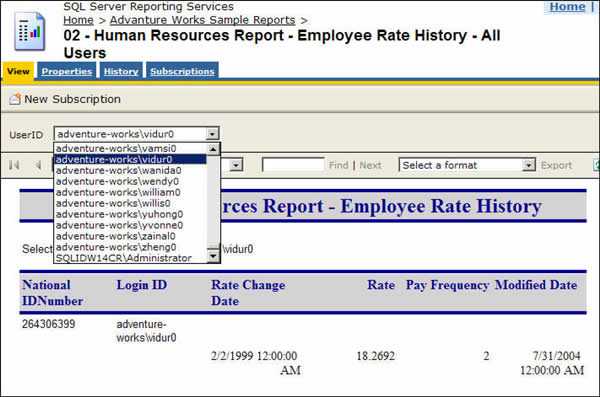Click the New Subscription icon
The height and width of the screenshot is (397, 600).
pos(15,99)
